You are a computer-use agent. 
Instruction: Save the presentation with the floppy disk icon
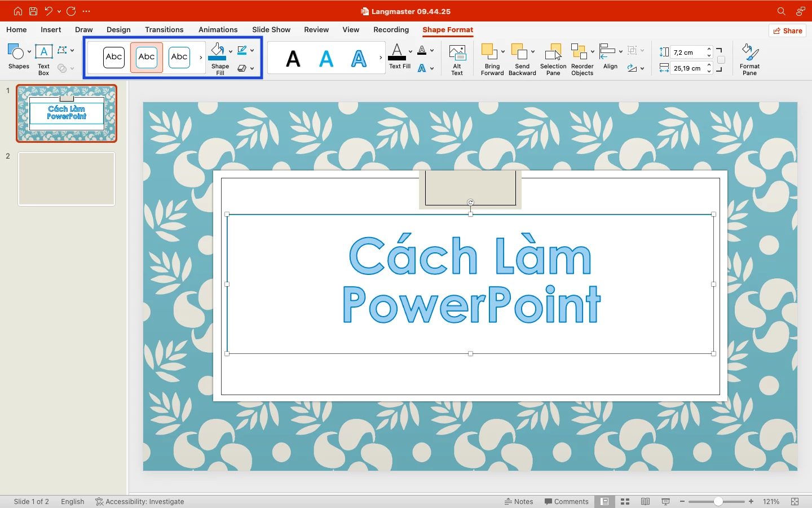tap(33, 11)
